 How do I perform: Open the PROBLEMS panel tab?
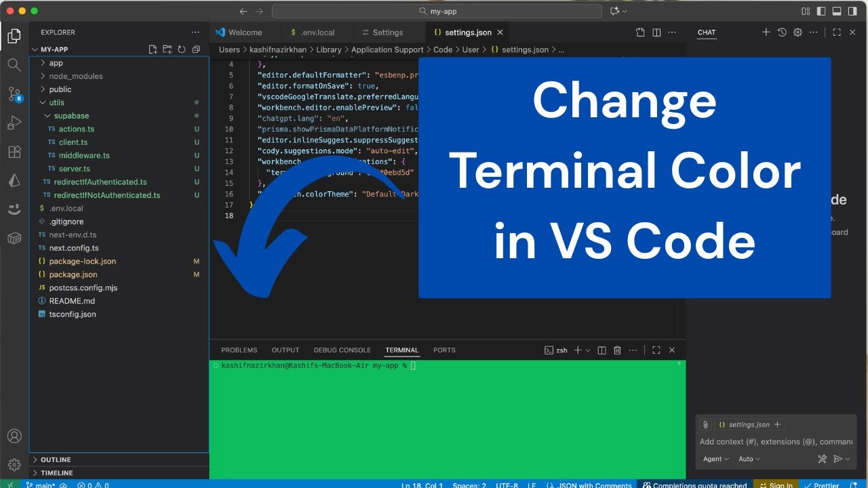tap(239, 350)
